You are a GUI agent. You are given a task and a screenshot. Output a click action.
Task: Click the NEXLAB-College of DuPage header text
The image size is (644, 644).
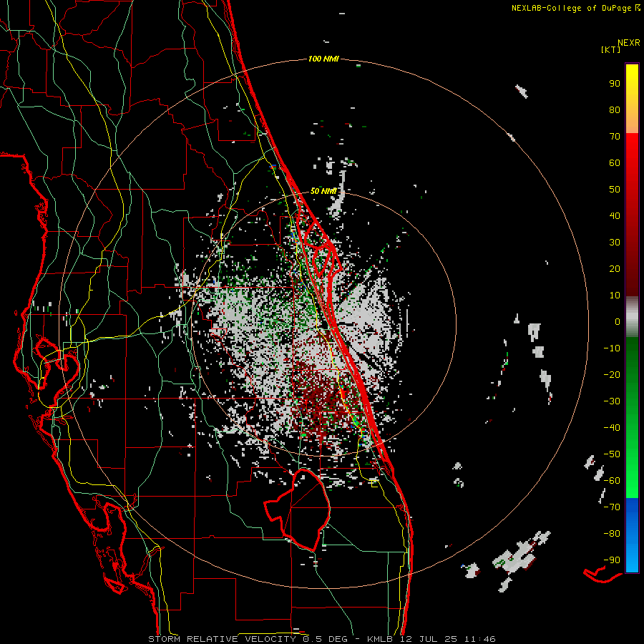pyautogui.click(x=572, y=8)
